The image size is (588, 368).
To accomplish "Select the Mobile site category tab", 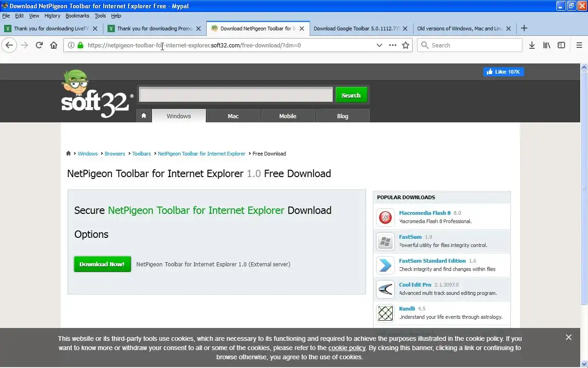I will click(x=288, y=116).
